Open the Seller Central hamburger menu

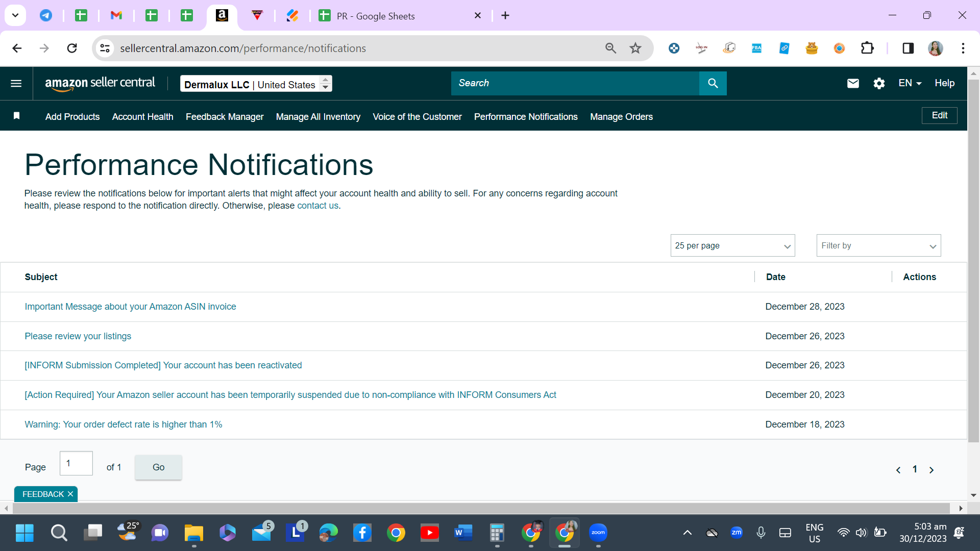coord(16,83)
